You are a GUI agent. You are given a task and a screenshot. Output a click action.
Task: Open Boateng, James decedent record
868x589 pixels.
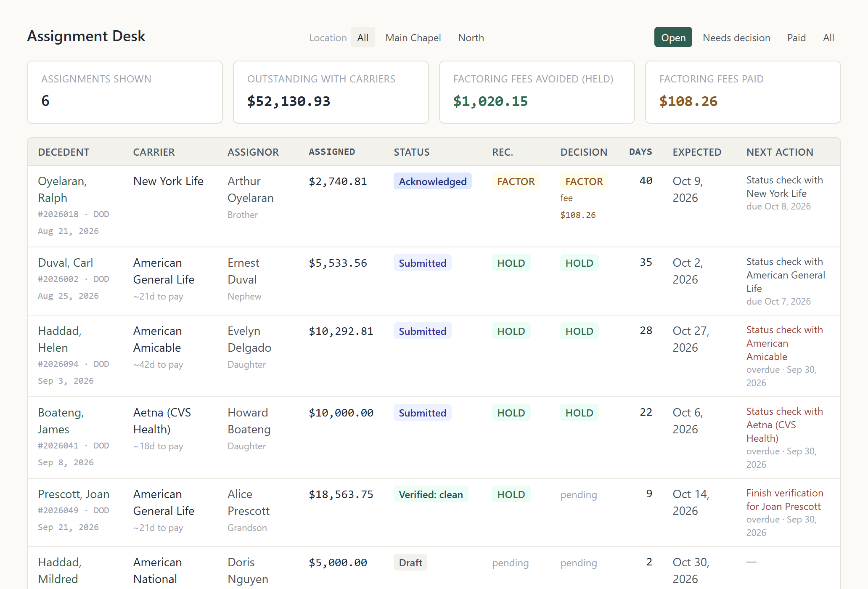[61, 421]
